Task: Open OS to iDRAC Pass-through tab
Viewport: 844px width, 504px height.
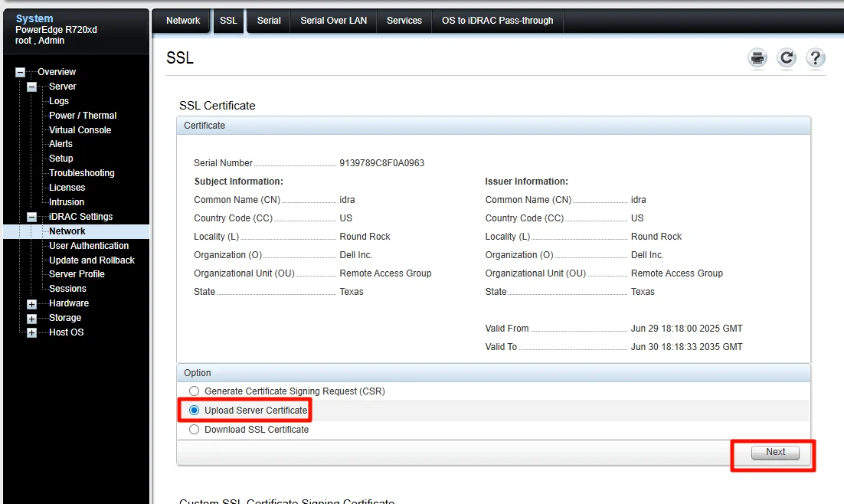Action: point(497,21)
